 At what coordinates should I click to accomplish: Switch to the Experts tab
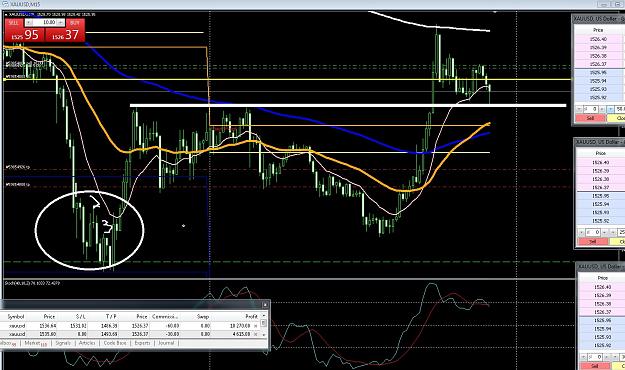click(142, 343)
